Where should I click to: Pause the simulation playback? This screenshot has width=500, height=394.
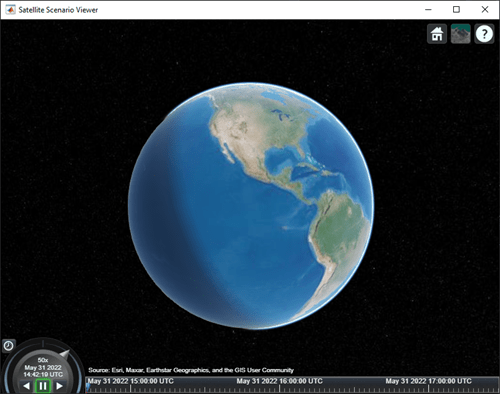coord(43,386)
